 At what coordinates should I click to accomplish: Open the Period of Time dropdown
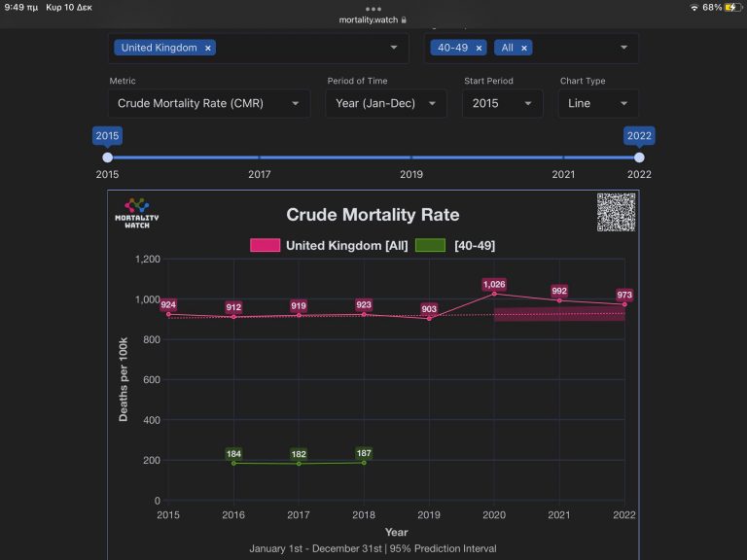pos(386,103)
